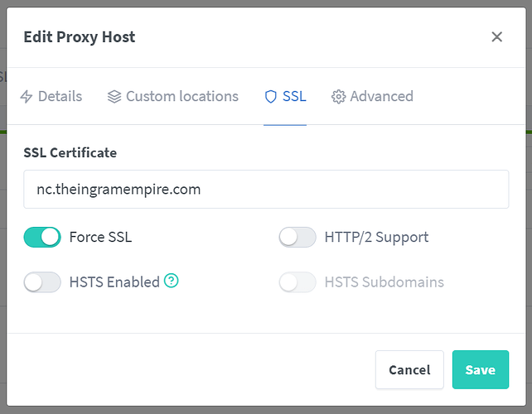Click the "HSTS Enabled" label text
The height and width of the screenshot is (414, 532).
point(114,282)
